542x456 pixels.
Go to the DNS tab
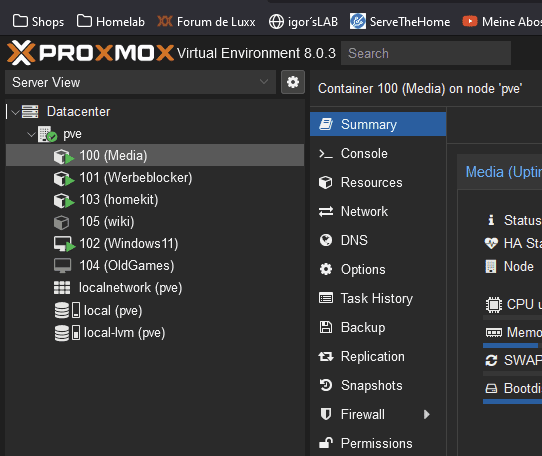[x=378, y=240]
